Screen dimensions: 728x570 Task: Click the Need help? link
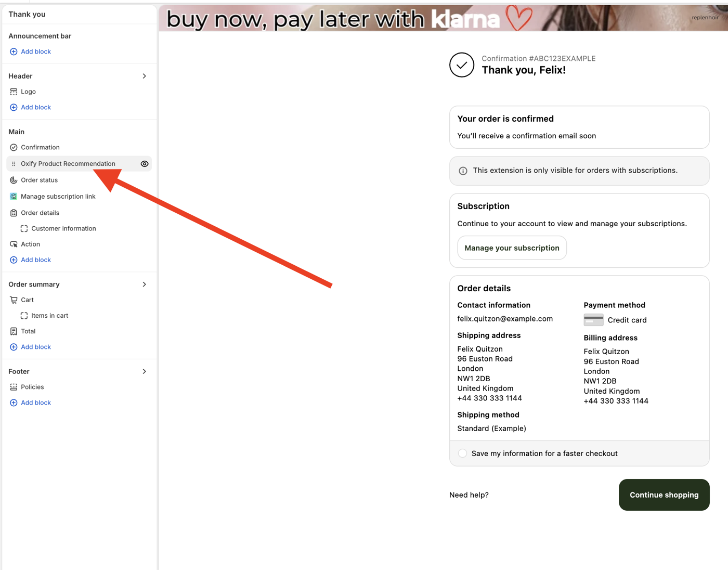pyautogui.click(x=469, y=495)
